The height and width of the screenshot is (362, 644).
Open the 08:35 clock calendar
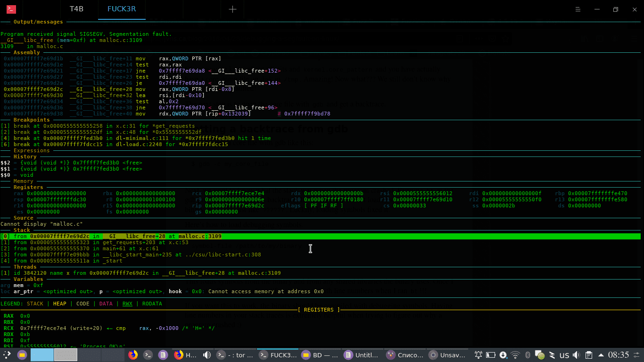point(619,355)
